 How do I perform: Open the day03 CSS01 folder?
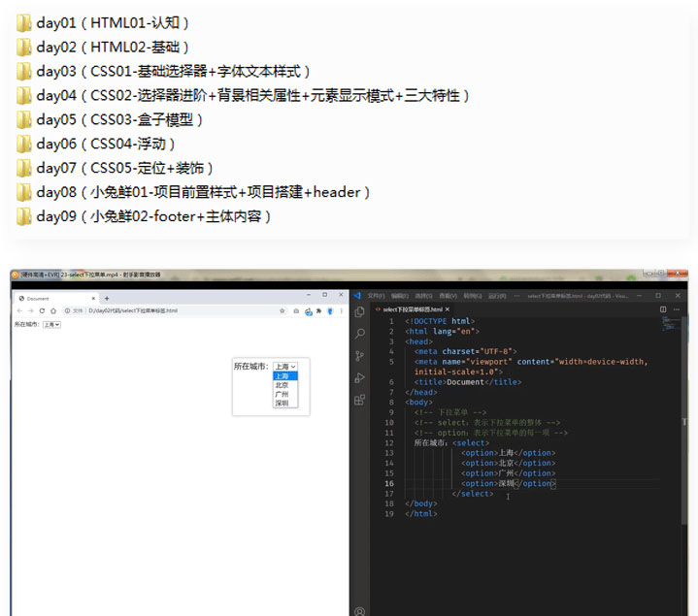coord(163,71)
